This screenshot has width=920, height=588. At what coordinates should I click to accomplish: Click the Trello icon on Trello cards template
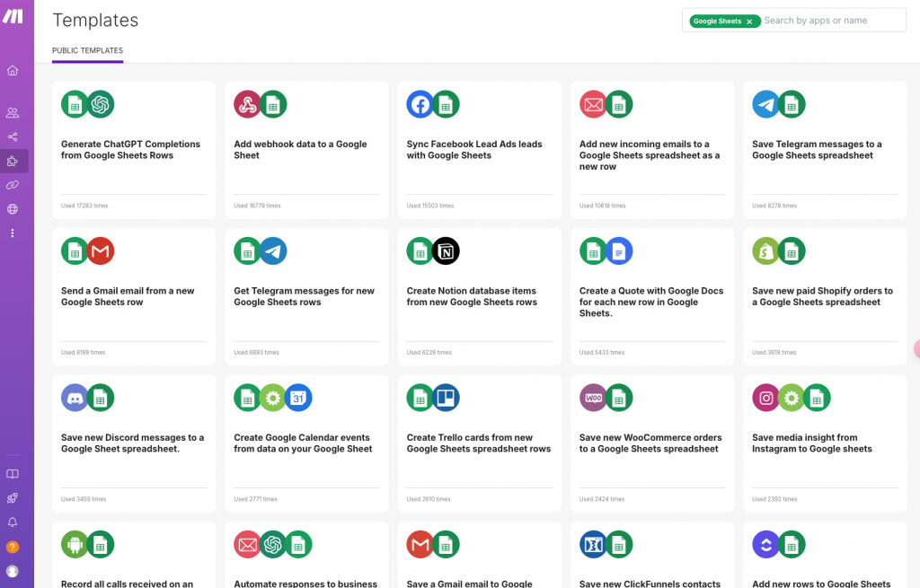point(446,398)
